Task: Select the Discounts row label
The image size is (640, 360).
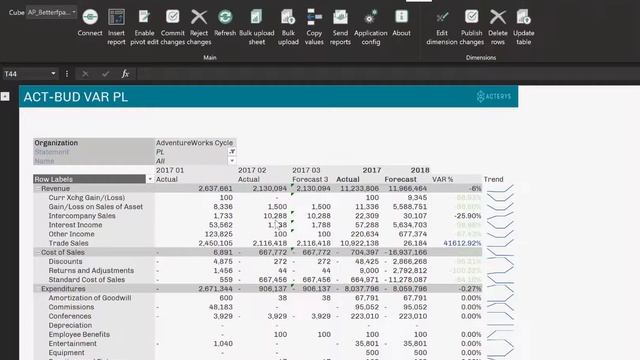Action: 65,261
